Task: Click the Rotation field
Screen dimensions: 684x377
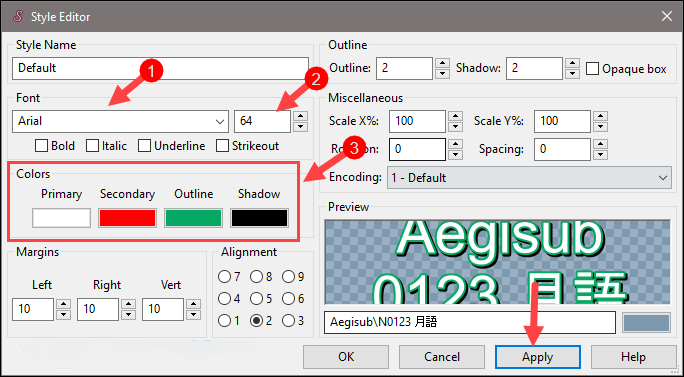Action: click(x=417, y=149)
